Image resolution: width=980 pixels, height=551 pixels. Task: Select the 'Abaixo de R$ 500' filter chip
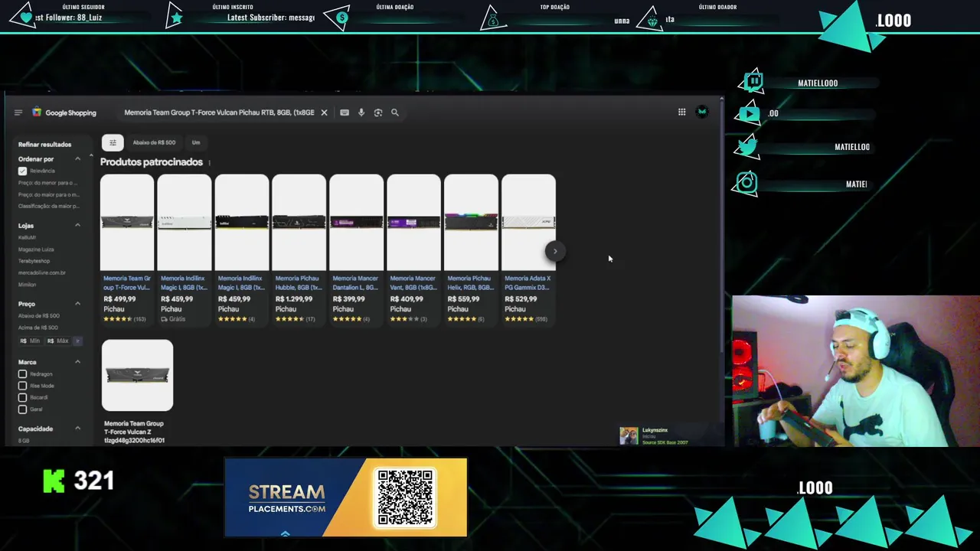pyautogui.click(x=154, y=142)
